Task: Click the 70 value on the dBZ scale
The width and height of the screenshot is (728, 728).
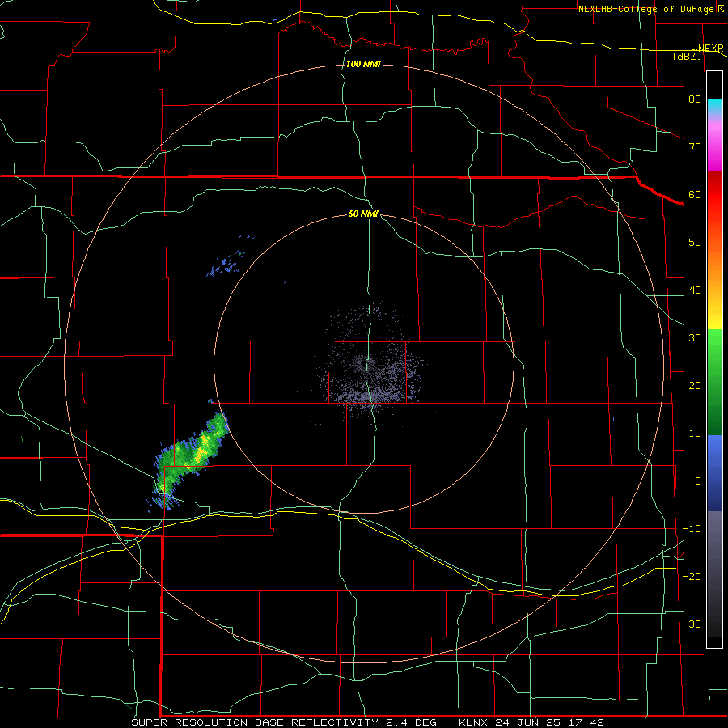Action: [695, 147]
